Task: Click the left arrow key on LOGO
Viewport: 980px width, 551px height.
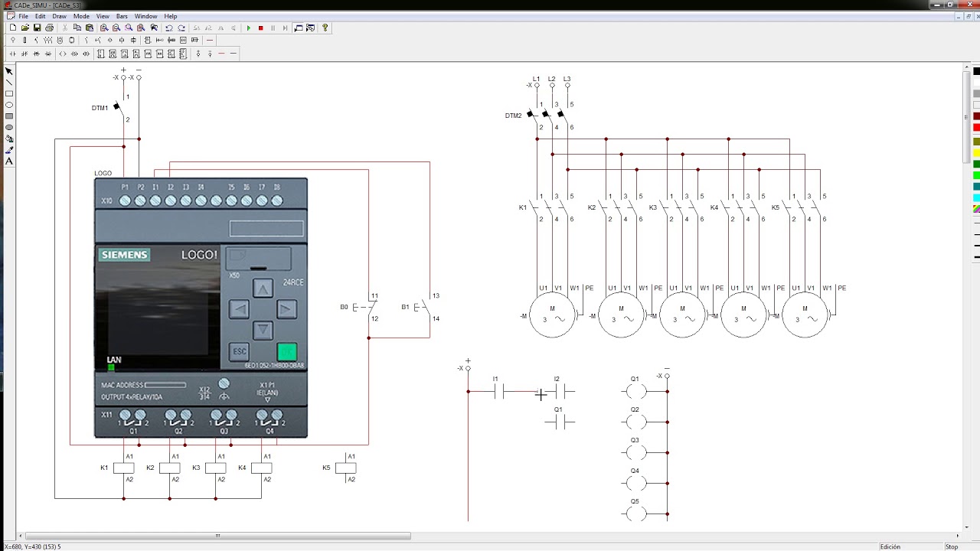Action: coord(239,309)
